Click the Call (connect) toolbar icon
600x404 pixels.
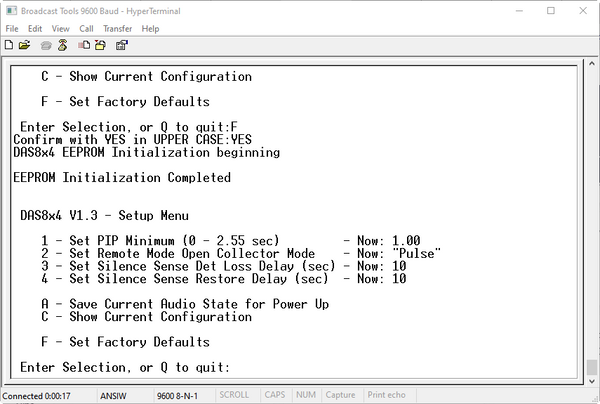click(46, 46)
